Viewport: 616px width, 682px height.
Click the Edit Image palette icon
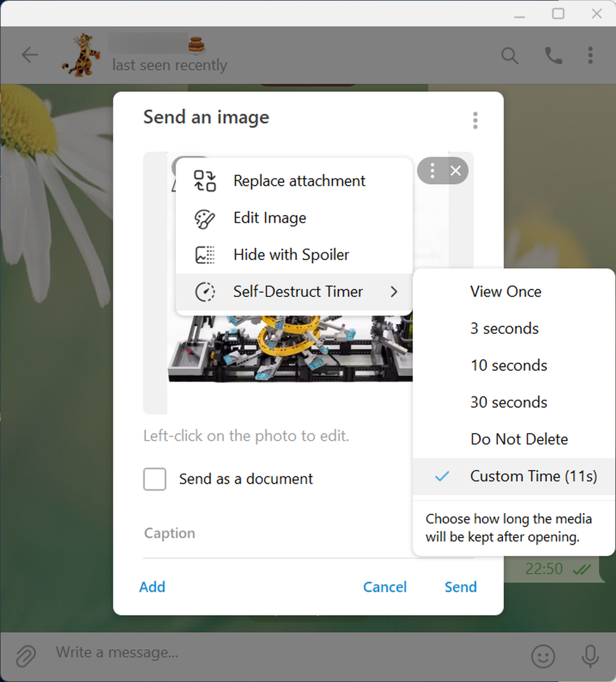click(205, 218)
